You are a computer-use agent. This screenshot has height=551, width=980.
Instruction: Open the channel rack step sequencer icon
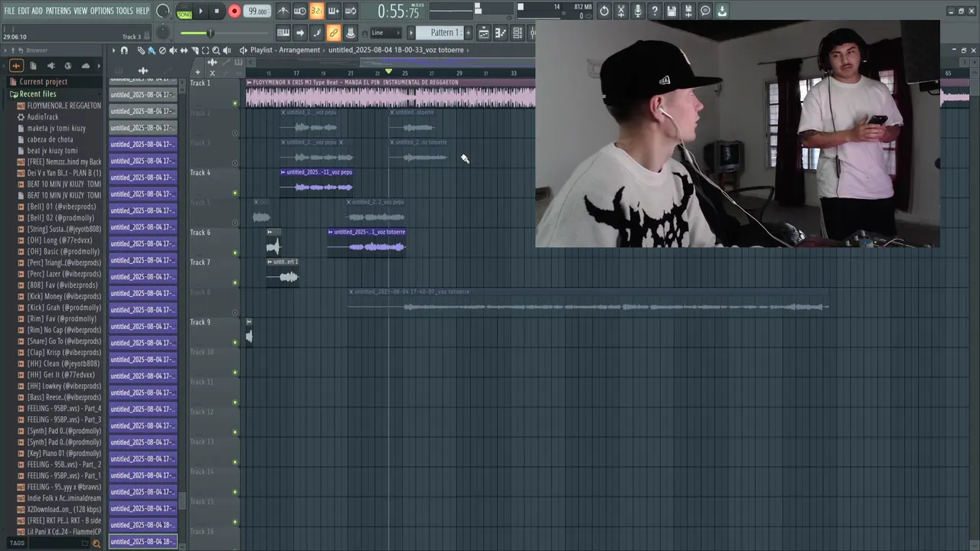coord(518,33)
